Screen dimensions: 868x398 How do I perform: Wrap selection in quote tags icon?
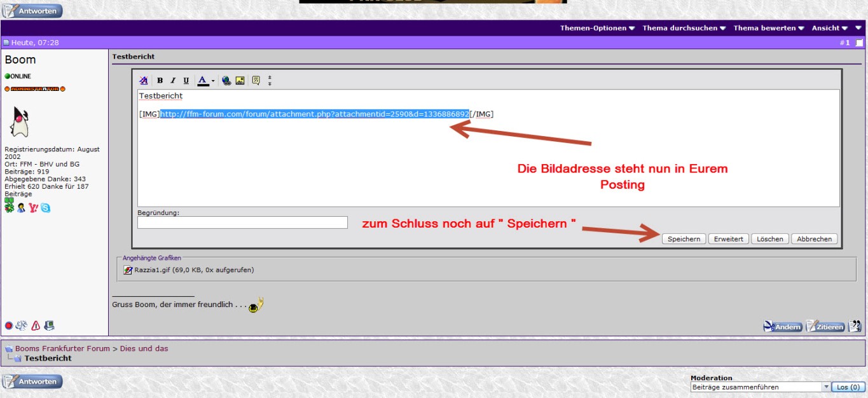(x=256, y=81)
